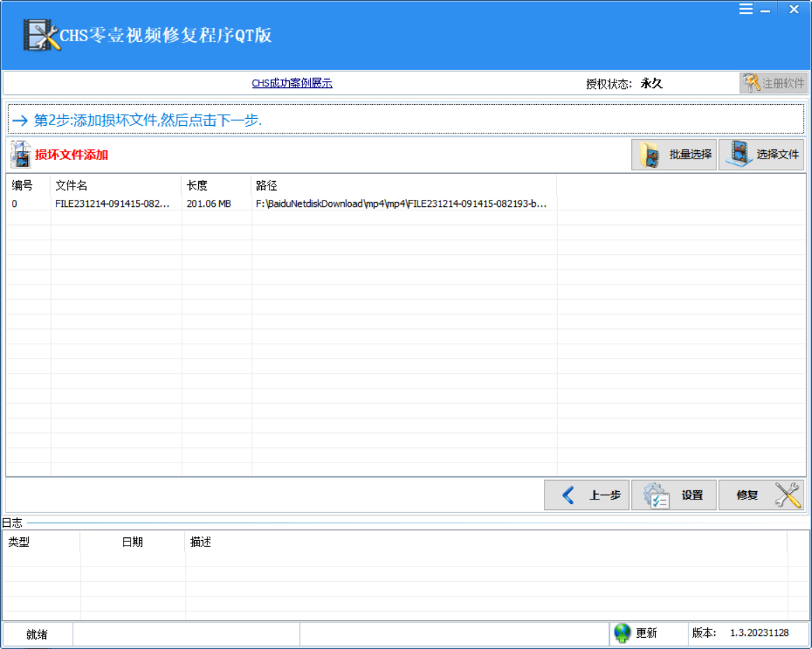Image resolution: width=812 pixels, height=649 pixels.
Task: Click the 第2步 step instruction text
Action: pos(147,120)
